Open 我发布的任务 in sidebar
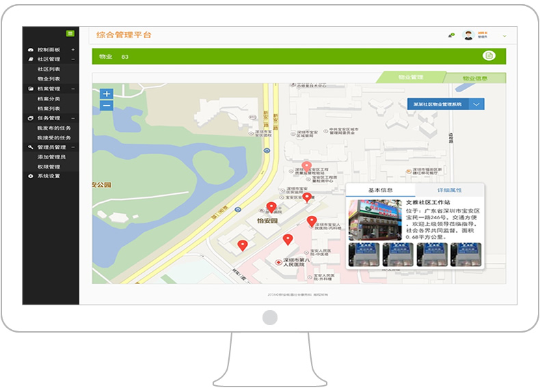 [54, 128]
